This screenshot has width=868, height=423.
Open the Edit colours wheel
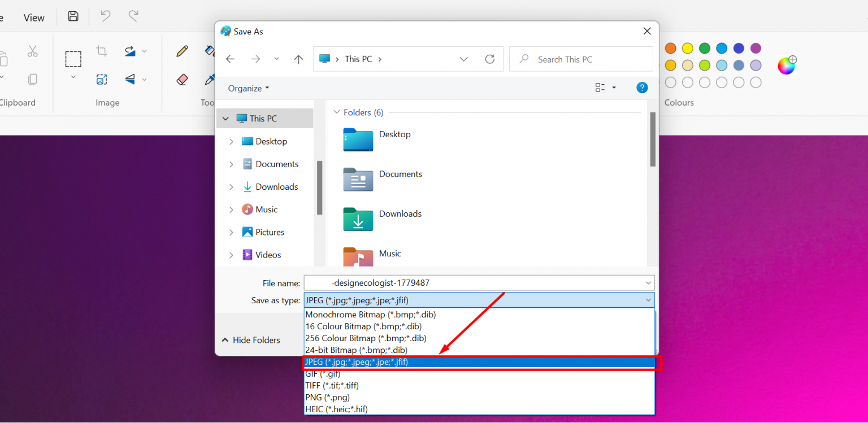coord(786,66)
